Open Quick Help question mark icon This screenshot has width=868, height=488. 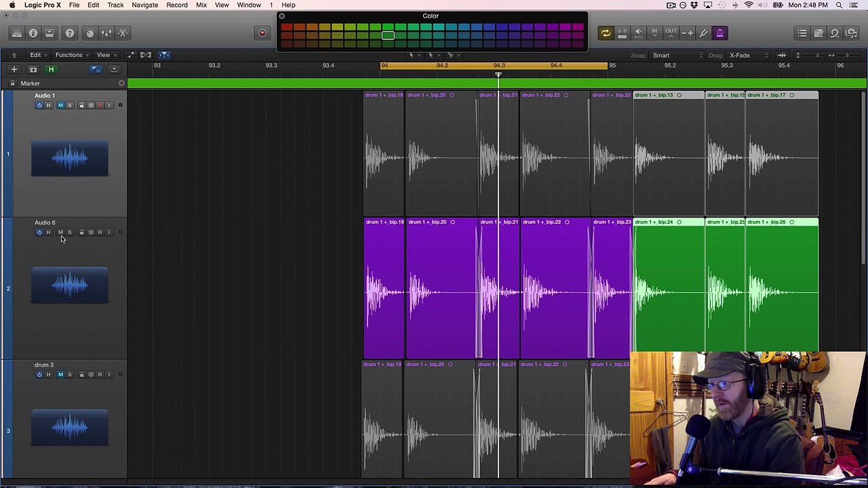click(70, 33)
